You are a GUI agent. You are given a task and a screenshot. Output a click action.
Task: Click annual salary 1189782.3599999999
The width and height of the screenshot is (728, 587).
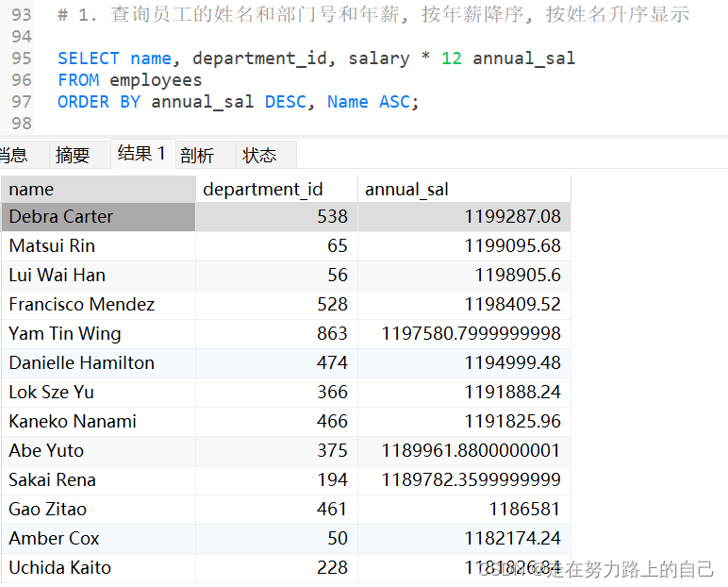pyautogui.click(x=464, y=480)
